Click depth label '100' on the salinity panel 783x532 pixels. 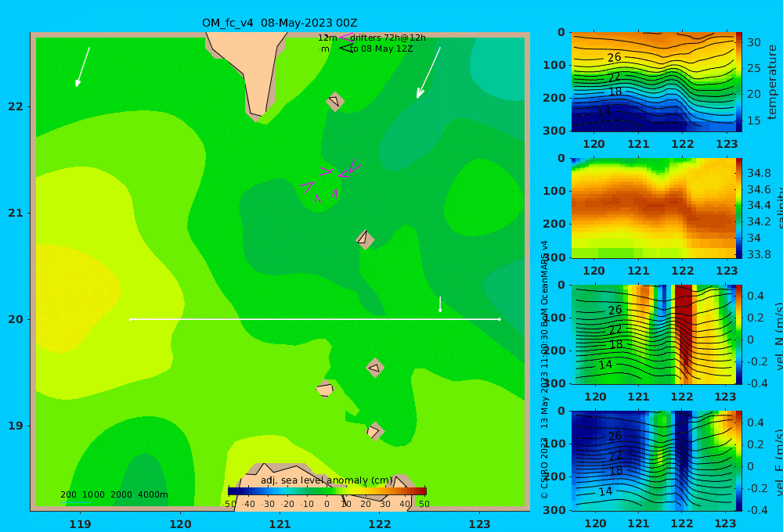point(554,191)
